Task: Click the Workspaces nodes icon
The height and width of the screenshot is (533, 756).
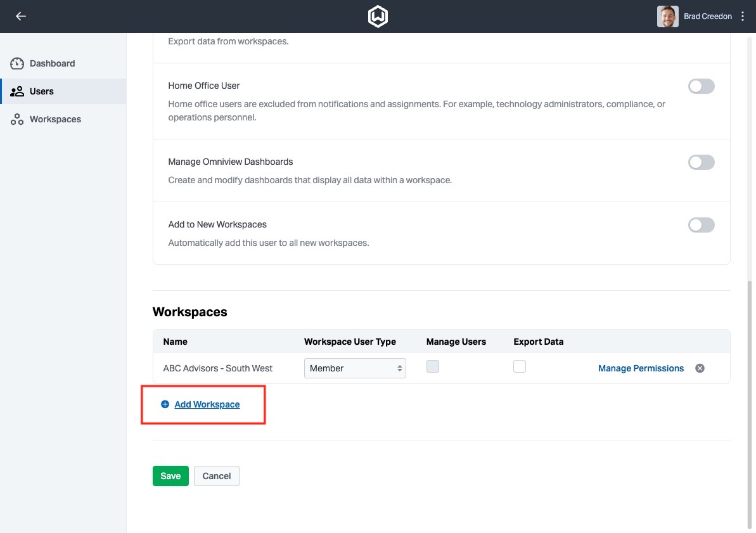Action: [17, 119]
